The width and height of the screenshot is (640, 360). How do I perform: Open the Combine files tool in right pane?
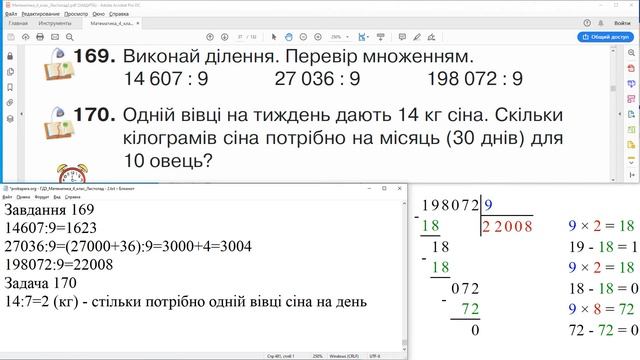[x=631, y=84]
